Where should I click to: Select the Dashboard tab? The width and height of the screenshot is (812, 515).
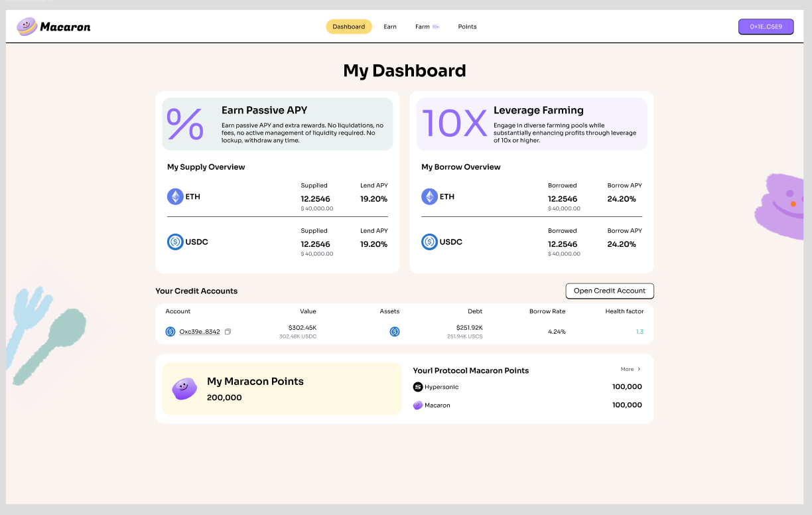[x=349, y=27]
